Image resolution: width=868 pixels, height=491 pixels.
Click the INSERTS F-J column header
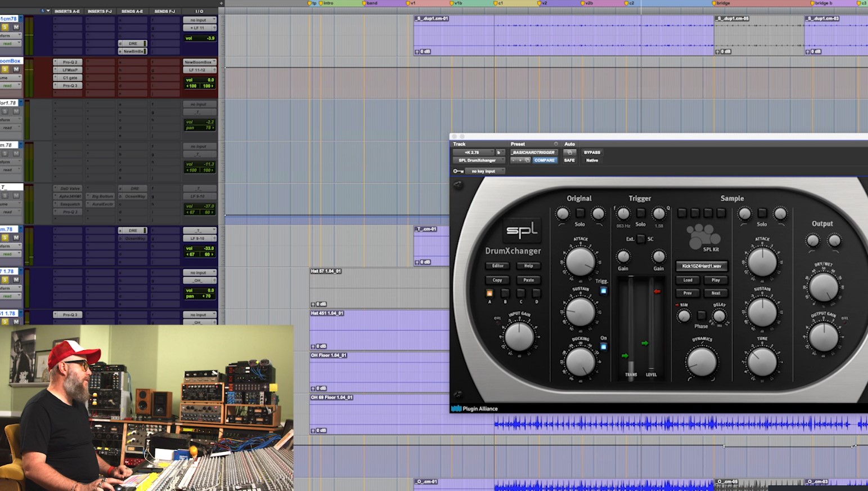pos(100,11)
